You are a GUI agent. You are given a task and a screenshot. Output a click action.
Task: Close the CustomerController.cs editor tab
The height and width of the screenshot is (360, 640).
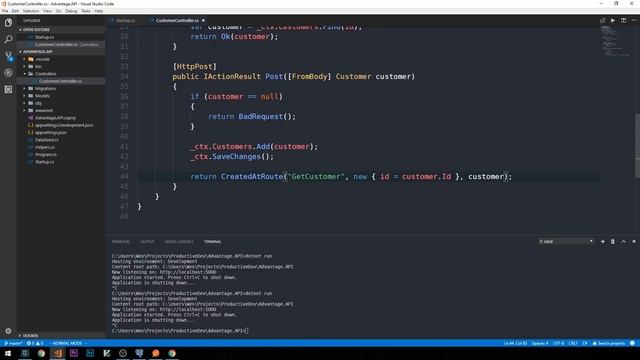pos(203,20)
